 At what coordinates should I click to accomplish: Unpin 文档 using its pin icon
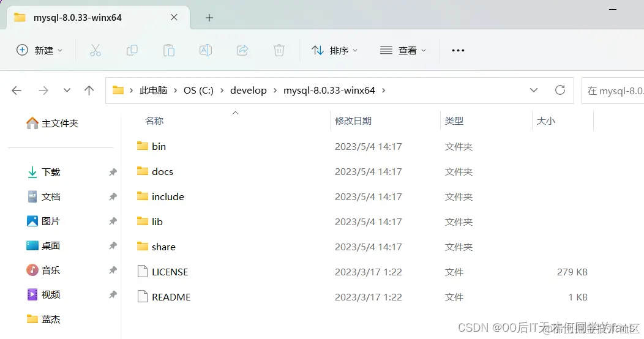click(x=113, y=196)
